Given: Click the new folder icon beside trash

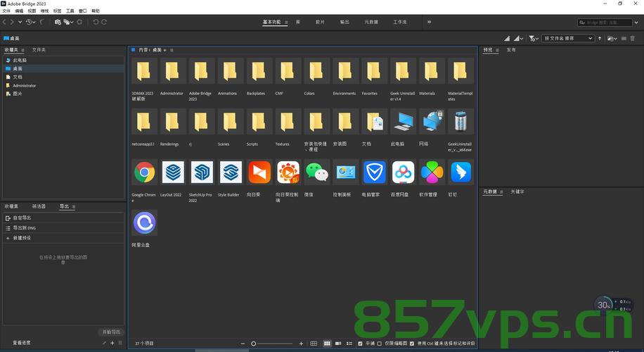Looking at the screenshot, I should tap(624, 38).
